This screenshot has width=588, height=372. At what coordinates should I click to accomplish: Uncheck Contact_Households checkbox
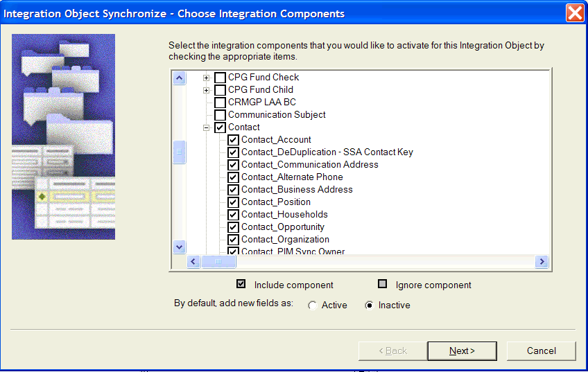tap(233, 215)
